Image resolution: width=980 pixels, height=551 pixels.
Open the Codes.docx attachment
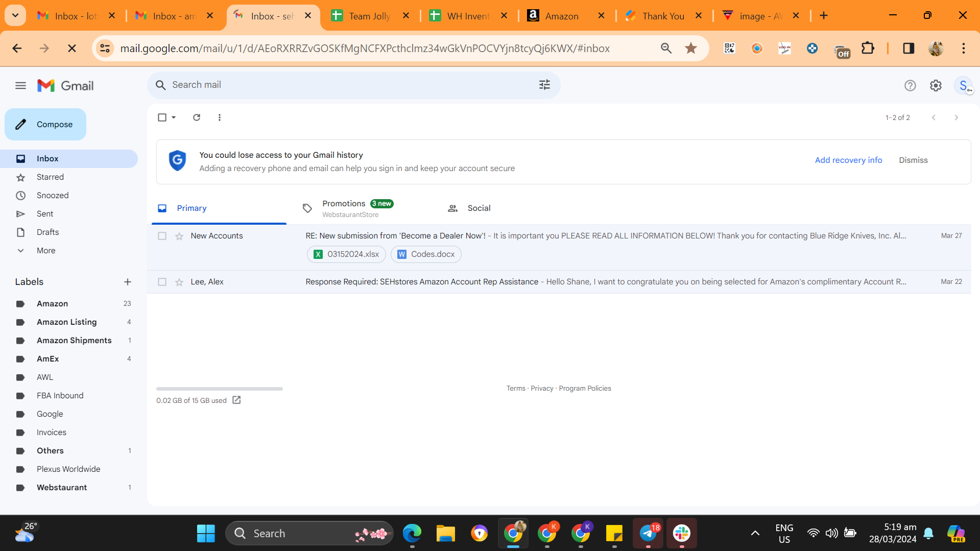point(426,254)
